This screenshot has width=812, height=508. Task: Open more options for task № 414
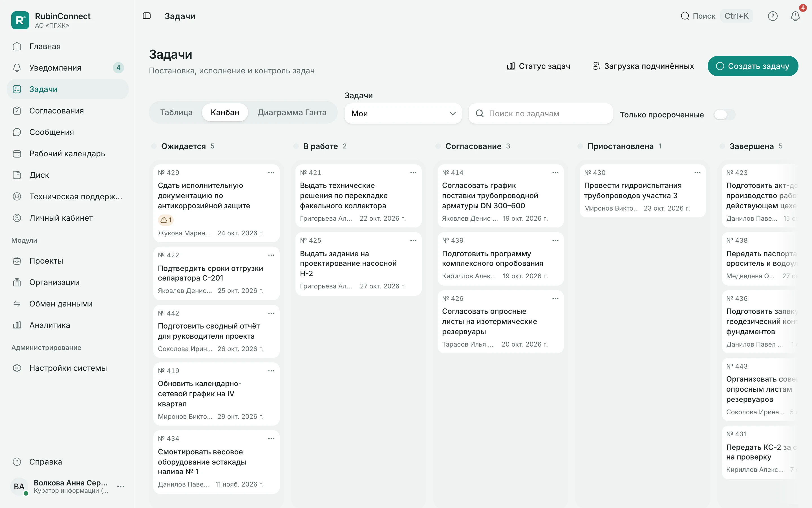tap(555, 173)
